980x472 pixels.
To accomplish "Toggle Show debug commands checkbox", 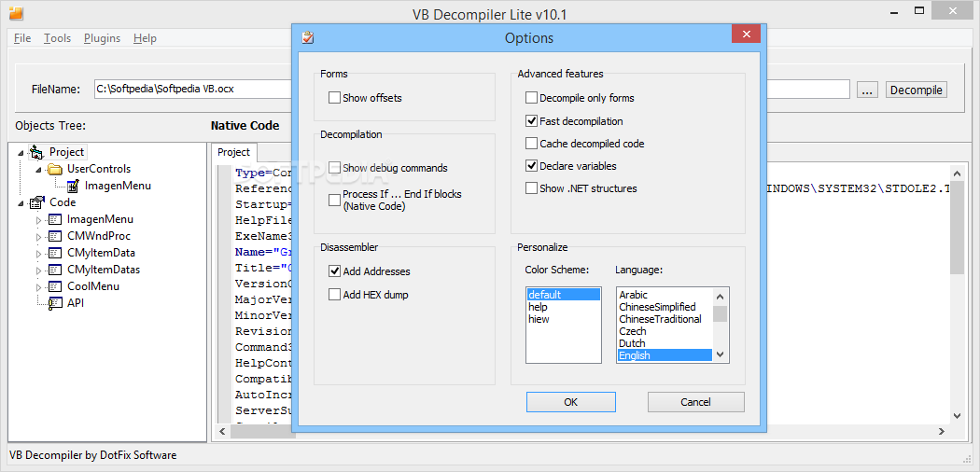I will pos(334,167).
